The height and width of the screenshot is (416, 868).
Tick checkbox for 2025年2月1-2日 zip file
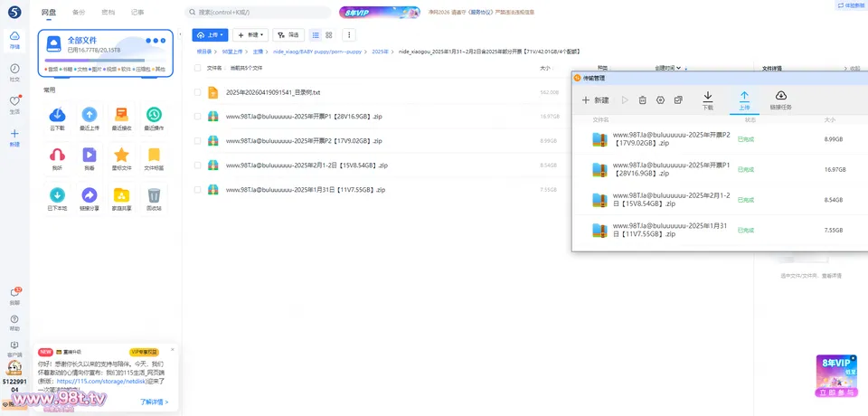coord(198,165)
